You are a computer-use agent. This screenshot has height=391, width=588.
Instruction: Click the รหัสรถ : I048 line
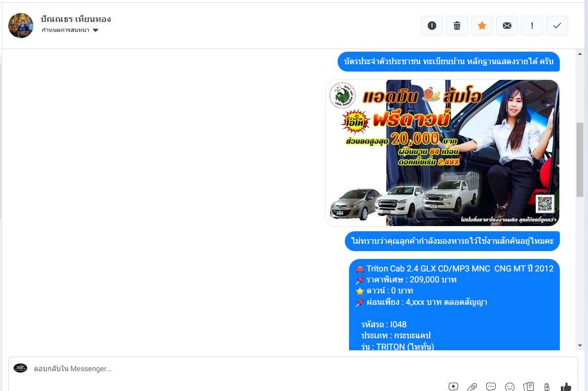pyautogui.click(x=384, y=325)
